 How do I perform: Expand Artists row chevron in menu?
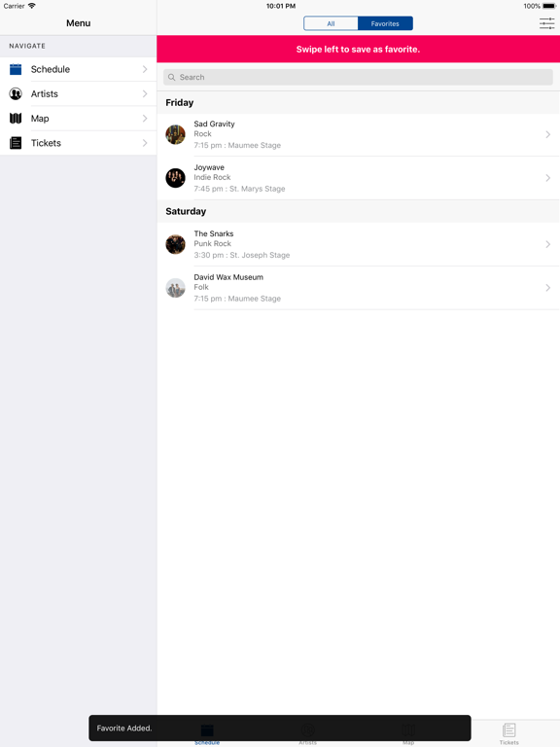145,93
